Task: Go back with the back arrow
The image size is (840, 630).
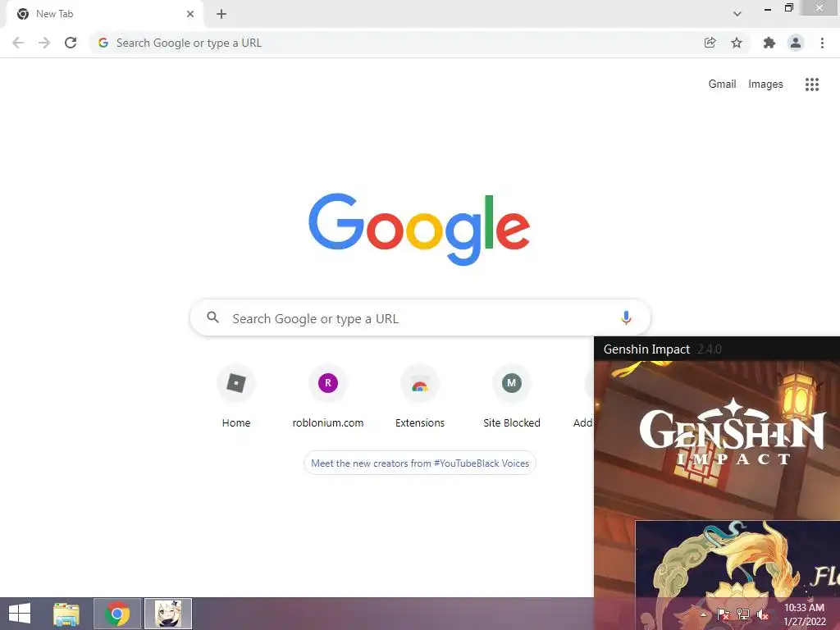Action: pos(18,43)
